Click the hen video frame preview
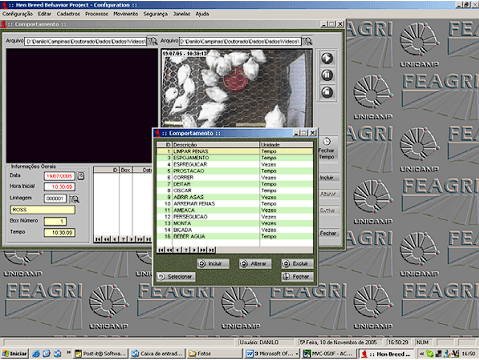 (237, 88)
